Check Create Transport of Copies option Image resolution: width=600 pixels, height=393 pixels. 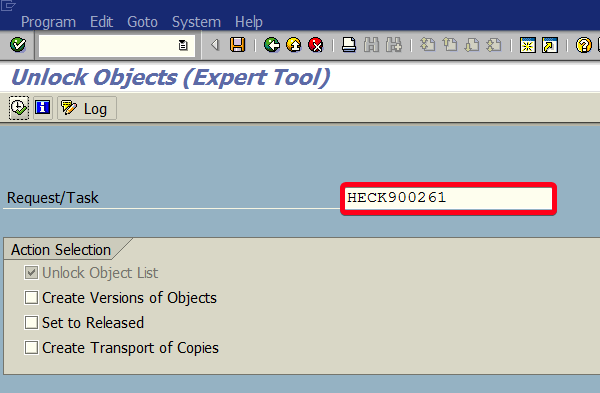(x=31, y=348)
